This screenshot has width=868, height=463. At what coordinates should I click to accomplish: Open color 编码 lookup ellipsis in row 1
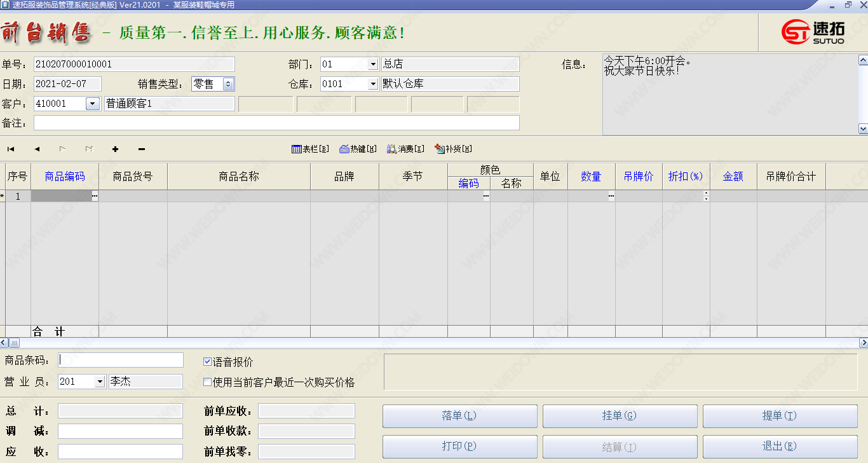[x=486, y=197]
